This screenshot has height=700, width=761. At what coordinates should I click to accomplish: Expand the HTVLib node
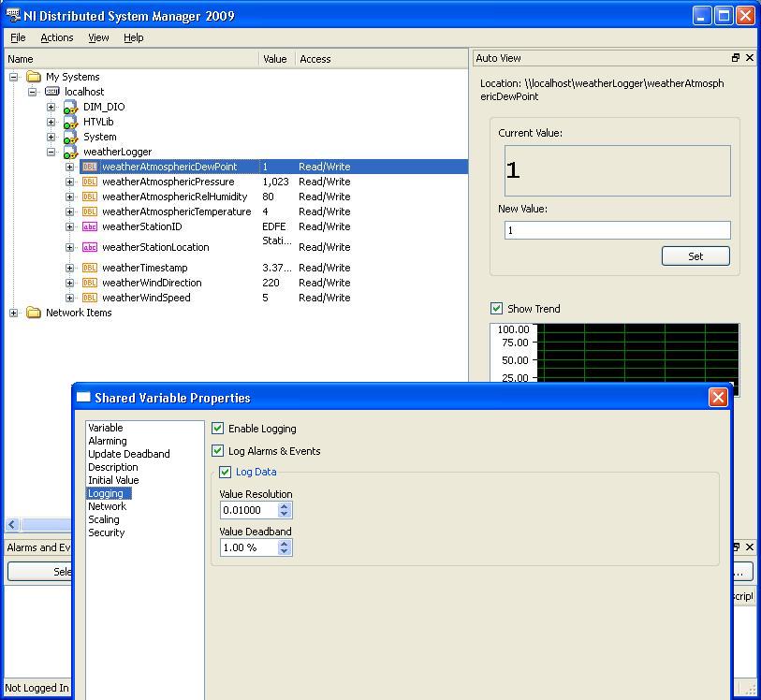coord(51,122)
